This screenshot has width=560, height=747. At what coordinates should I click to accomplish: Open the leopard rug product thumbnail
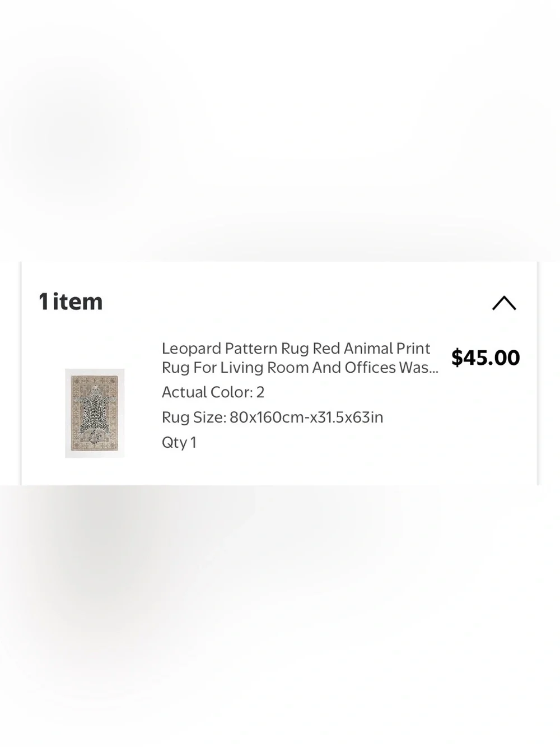95,413
